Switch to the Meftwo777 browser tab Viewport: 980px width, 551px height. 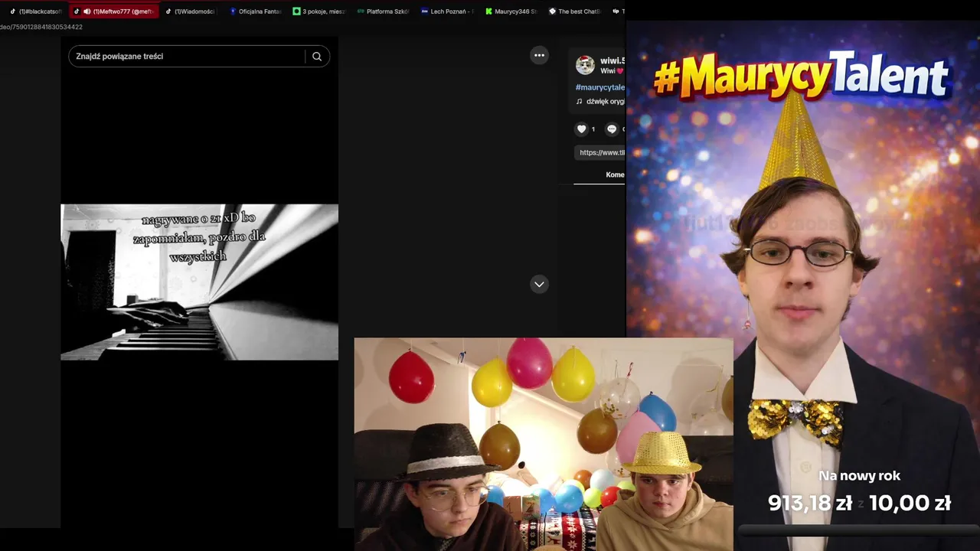pyautogui.click(x=113, y=11)
